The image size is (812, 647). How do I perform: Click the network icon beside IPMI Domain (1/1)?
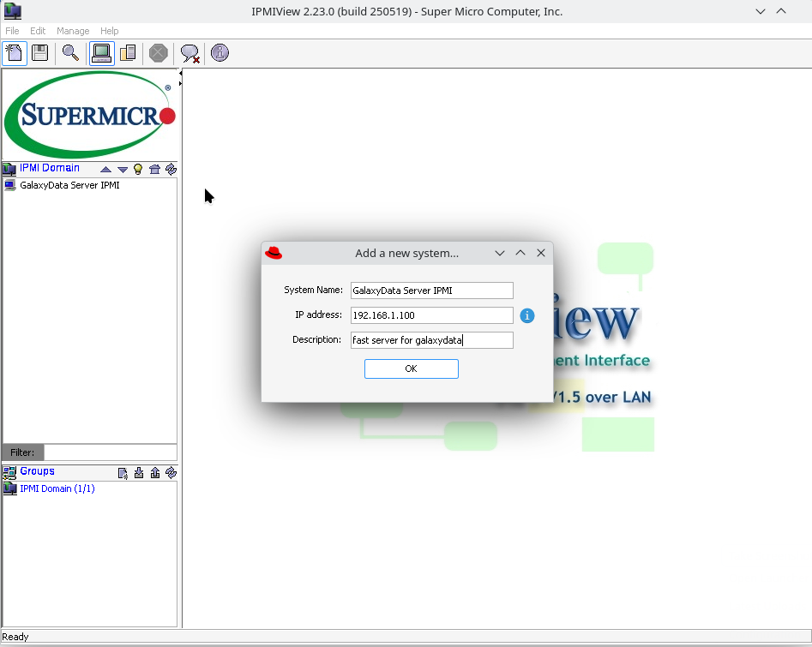tap(9, 488)
